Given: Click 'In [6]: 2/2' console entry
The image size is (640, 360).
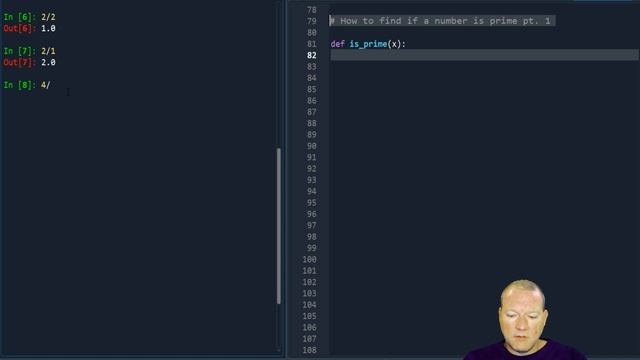Looking at the screenshot, I should point(29,17).
